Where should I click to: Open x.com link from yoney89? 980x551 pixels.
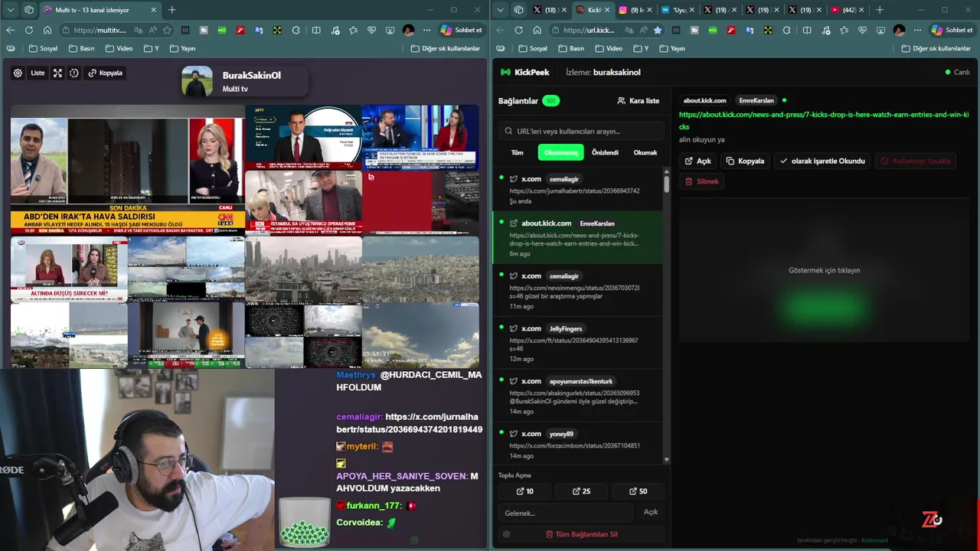pyautogui.click(x=578, y=444)
